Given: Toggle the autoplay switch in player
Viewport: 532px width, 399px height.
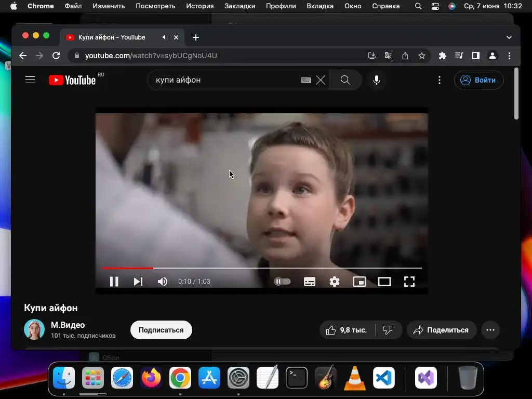Looking at the screenshot, I should [282, 281].
